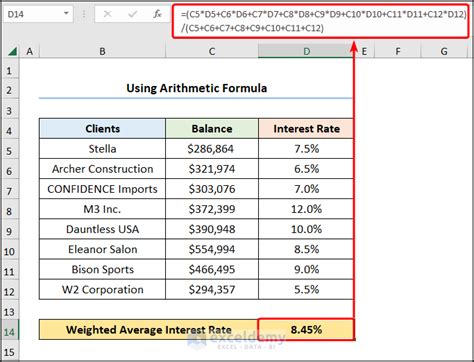Click interest rate cell 8.5%
474x362 pixels.
pos(306,249)
